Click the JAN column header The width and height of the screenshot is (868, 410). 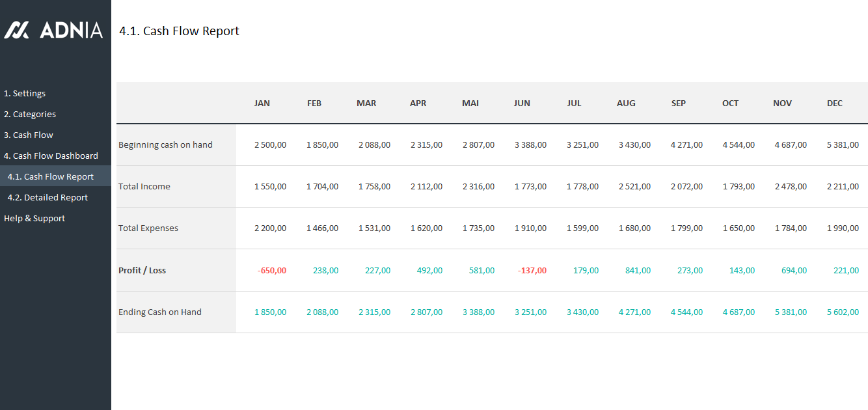(262, 103)
